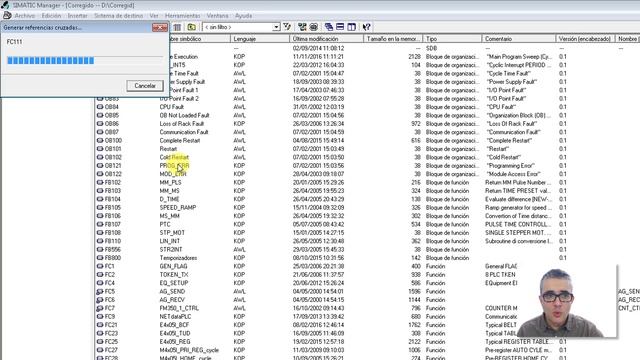Open the Herramientas menu
This screenshot has height=360, width=640.
coord(182,16)
